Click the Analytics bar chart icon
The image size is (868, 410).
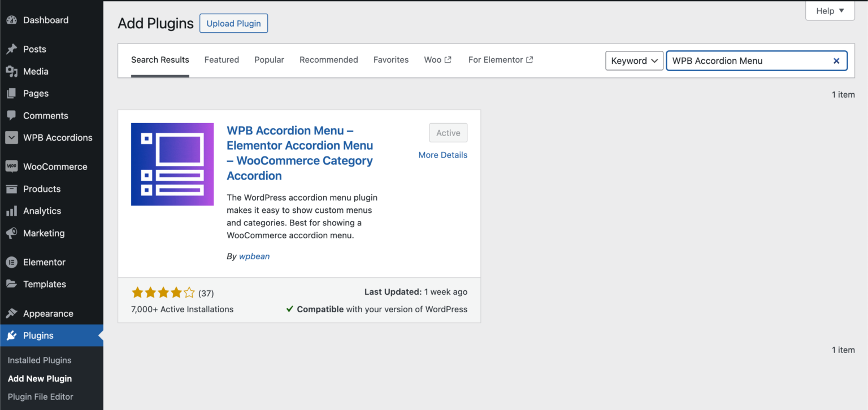(12, 211)
